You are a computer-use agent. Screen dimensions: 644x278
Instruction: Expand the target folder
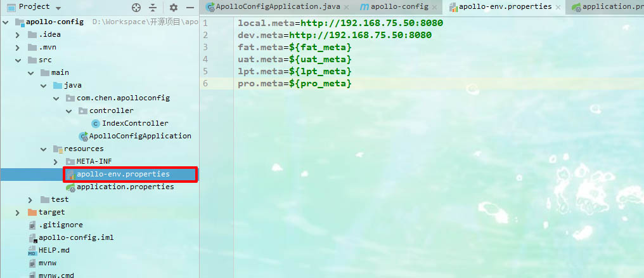click(x=17, y=213)
